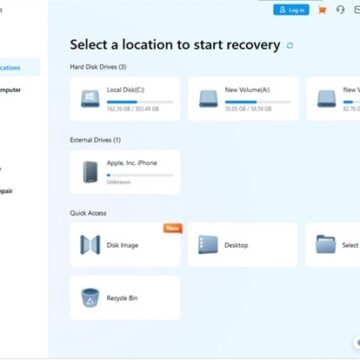Select the Recycle Bin location
This screenshot has width=360, height=360.
pos(125,298)
